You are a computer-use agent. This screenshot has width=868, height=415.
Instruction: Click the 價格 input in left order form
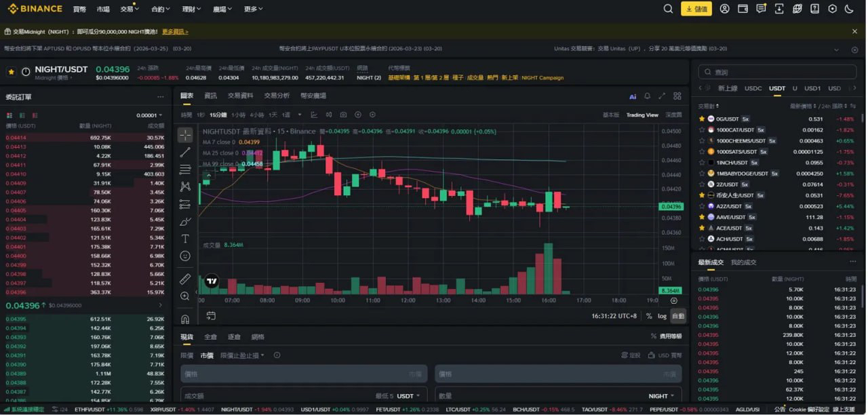coord(304,374)
